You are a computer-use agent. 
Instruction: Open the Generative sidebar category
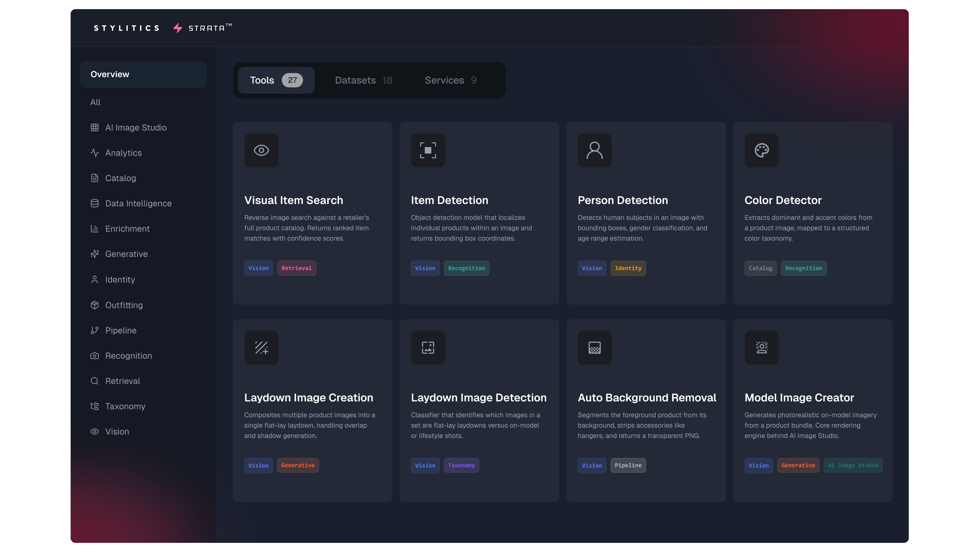click(126, 254)
